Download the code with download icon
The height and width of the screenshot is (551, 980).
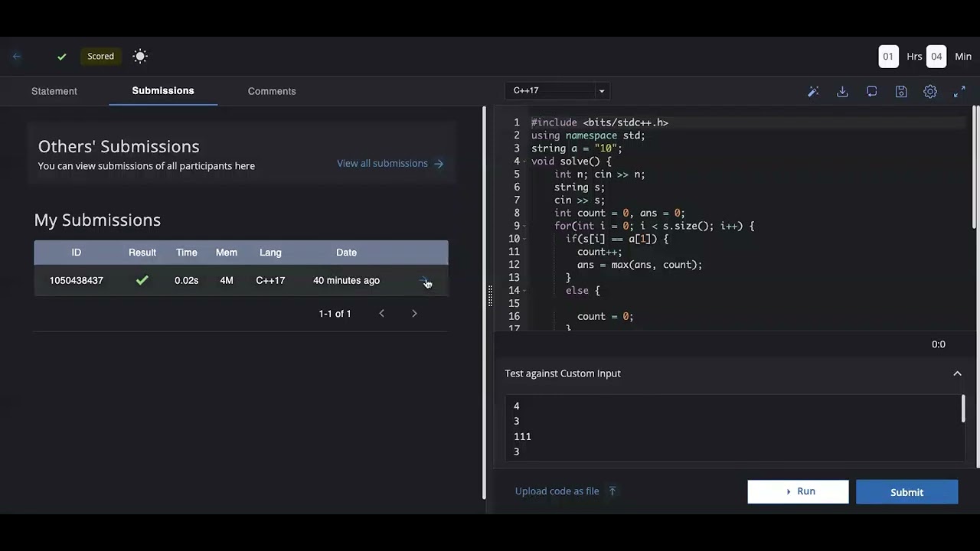(842, 91)
